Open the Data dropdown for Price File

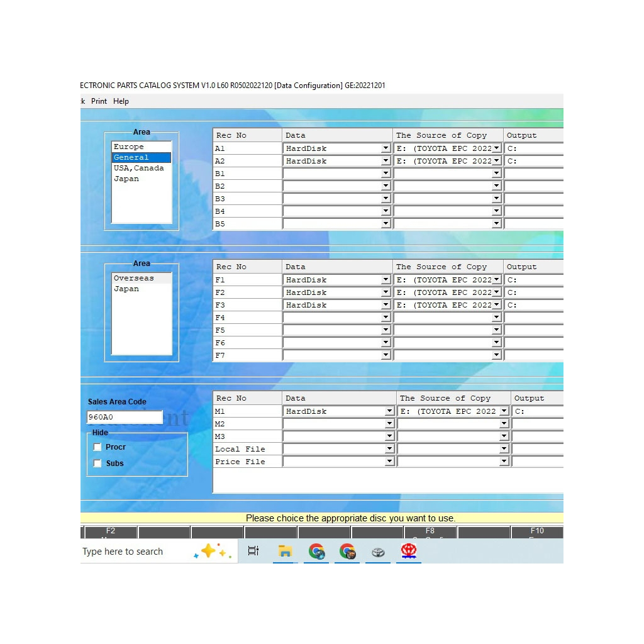pyautogui.click(x=389, y=462)
